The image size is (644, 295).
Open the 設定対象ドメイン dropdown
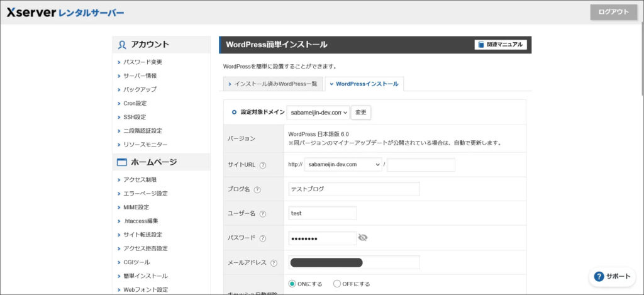318,112
